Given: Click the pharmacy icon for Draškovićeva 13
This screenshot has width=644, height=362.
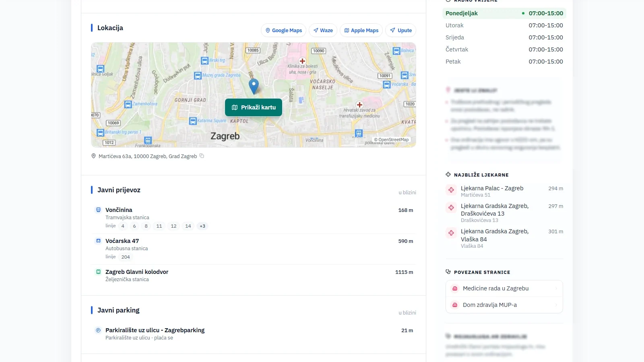Looking at the screenshot, I should (x=451, y=208).
